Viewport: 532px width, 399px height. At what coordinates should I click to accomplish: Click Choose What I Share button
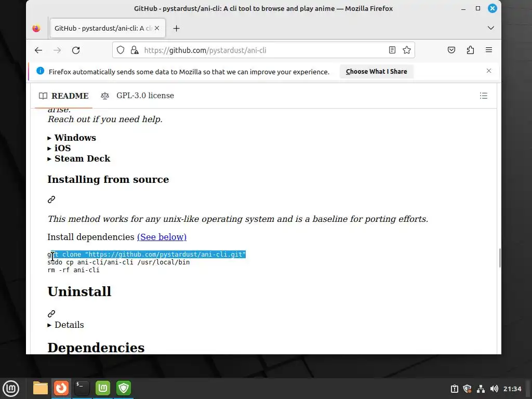pos(376,72)
